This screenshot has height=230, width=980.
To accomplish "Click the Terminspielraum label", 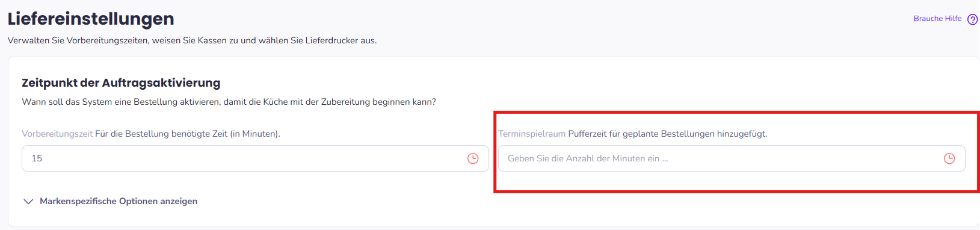I will 532,134.
